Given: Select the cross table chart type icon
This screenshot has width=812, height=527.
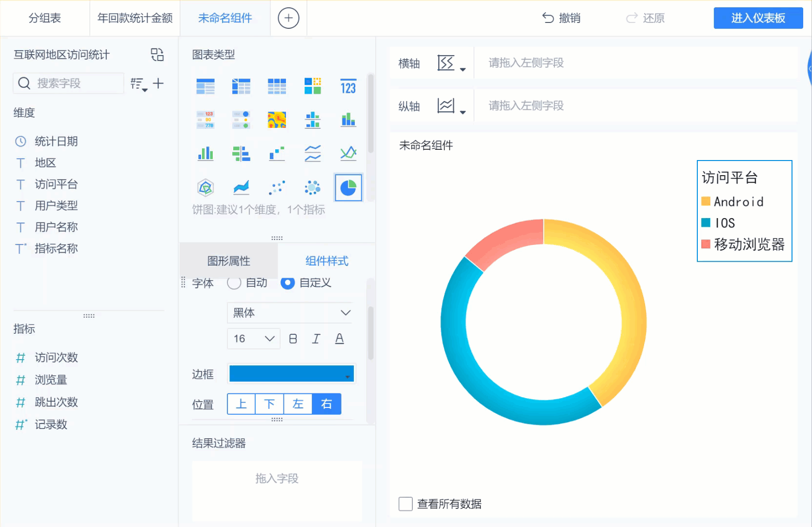Looking at the screenshot, I should coord(241,86).
